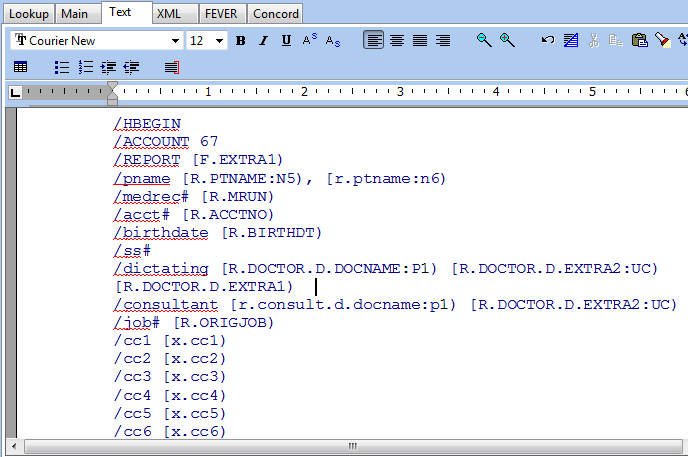Click the /ss# line
The width and height of the screenshot is (688, 457).
pos(132,251)
